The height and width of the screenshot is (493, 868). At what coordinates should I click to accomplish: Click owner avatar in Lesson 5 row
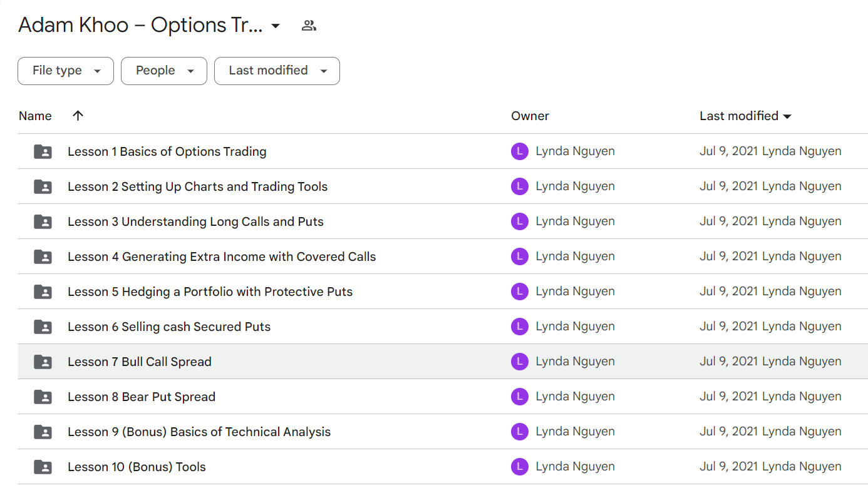(x=520, y=292)
